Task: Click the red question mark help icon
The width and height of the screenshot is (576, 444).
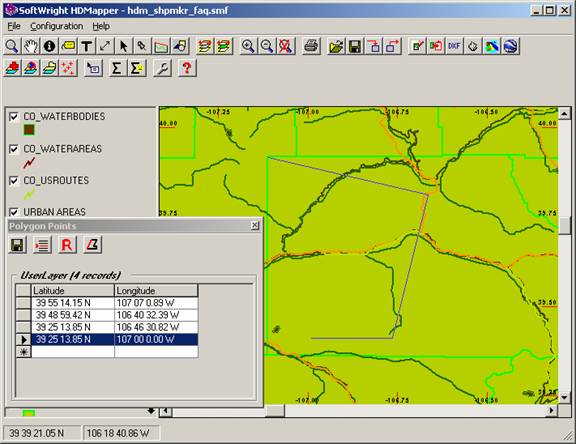Action: 187,68
